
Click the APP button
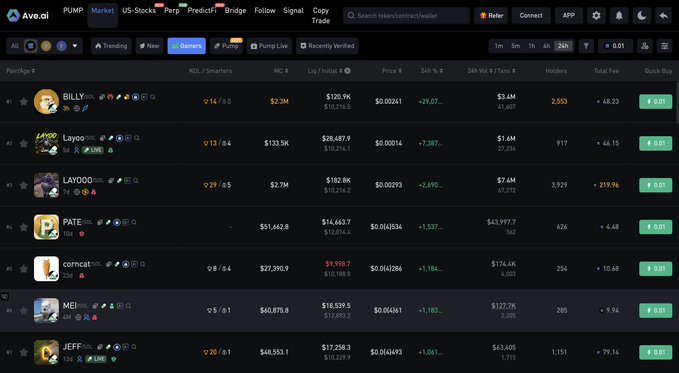(x=569, y=16)
